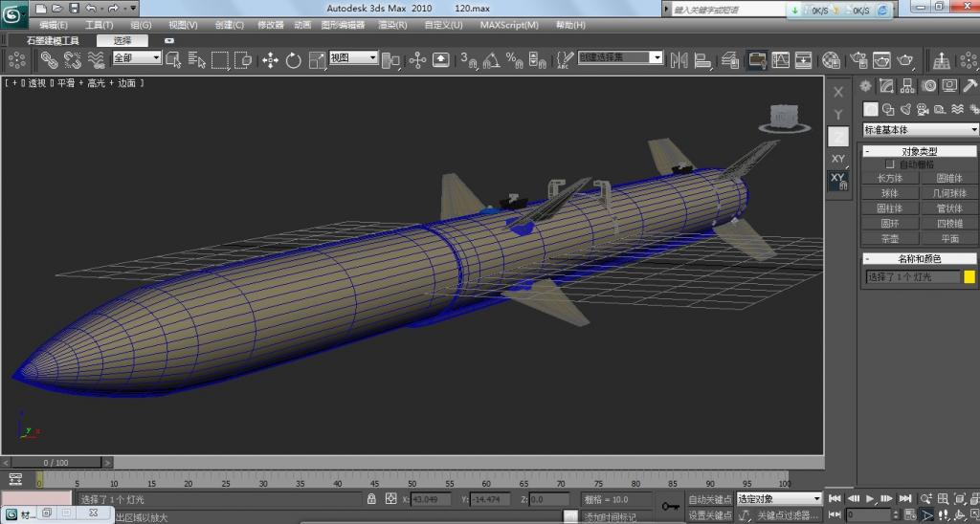
Task: Expand the 标准基本体 category dropdown
Action: tap(920, 130)
